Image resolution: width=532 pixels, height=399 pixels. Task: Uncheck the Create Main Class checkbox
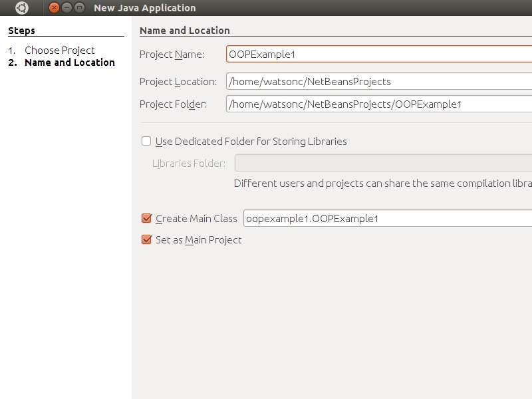[x=146, y=218]
